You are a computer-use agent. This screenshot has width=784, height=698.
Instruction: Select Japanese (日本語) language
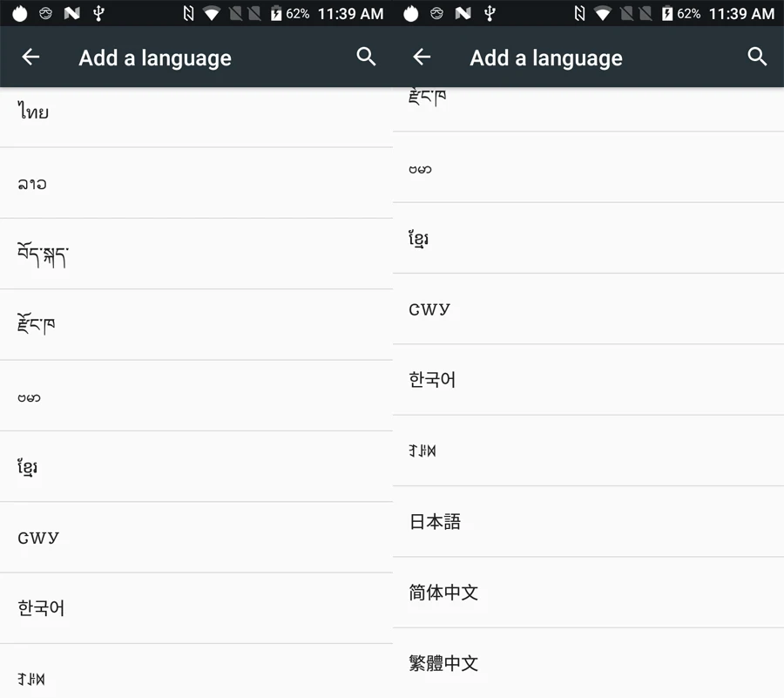(x=589, y=522)
